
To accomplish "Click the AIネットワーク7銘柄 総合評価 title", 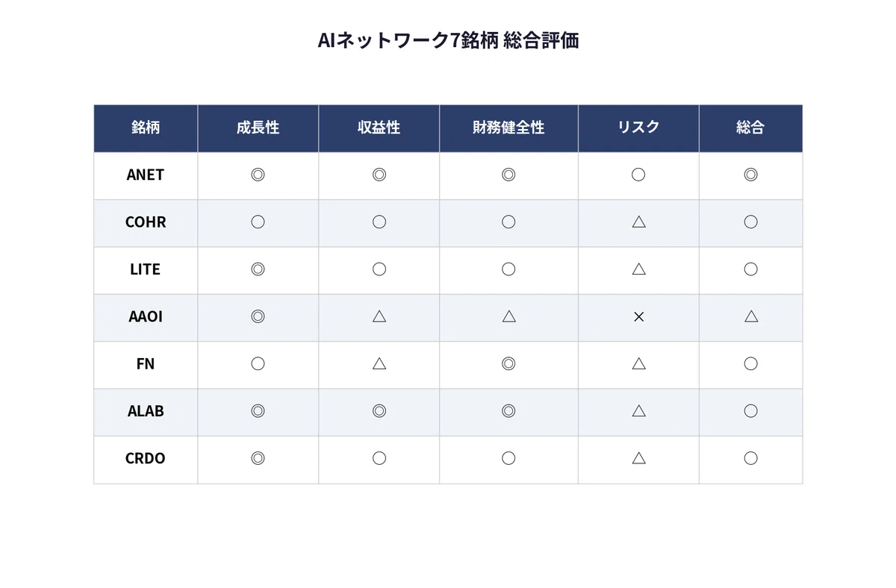I will [448, 40].
